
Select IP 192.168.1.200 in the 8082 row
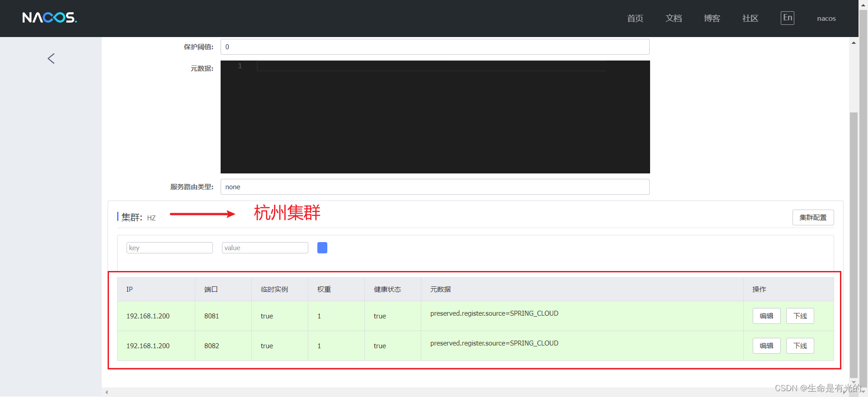[148, 346]
